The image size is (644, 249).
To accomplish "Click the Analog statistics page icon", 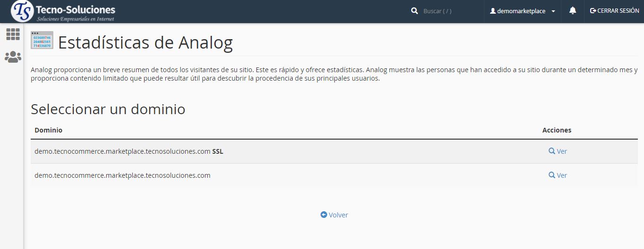I will click(x=42, y=41).
